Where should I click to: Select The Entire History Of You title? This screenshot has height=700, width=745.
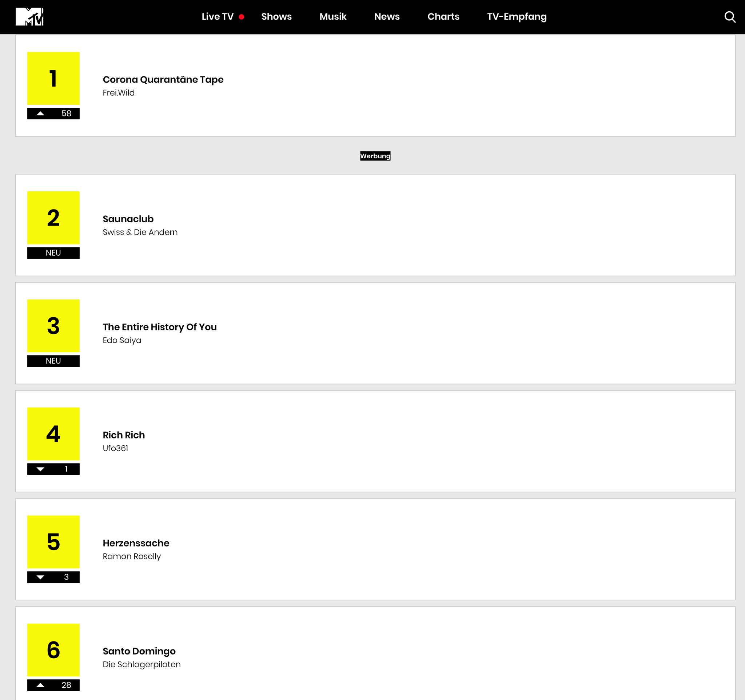(160, 327)
